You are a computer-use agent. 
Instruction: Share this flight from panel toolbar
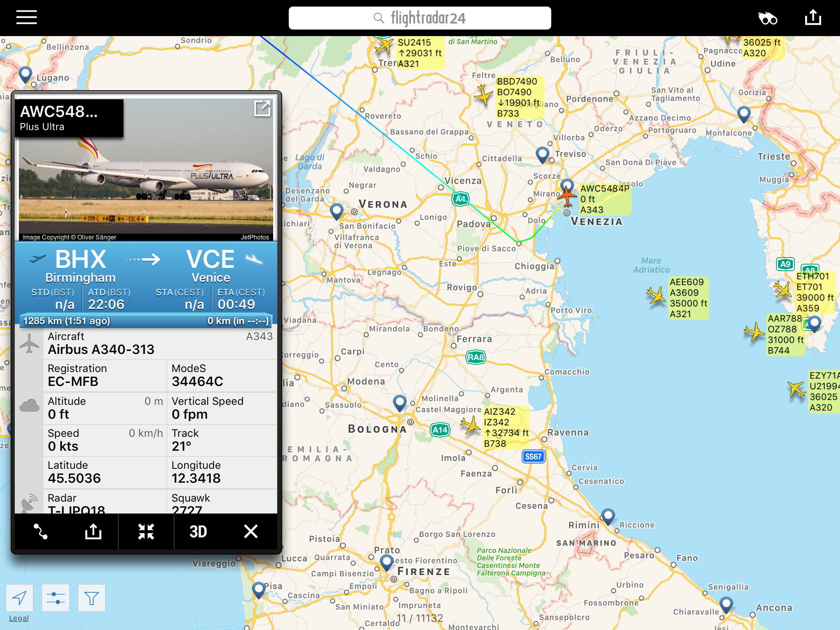tap(93, 532)
